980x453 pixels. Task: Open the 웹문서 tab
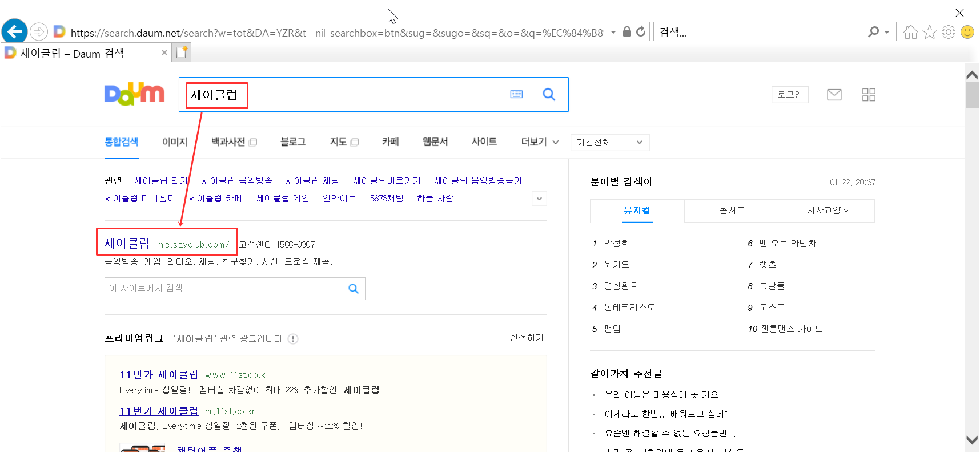pos(435,141)
